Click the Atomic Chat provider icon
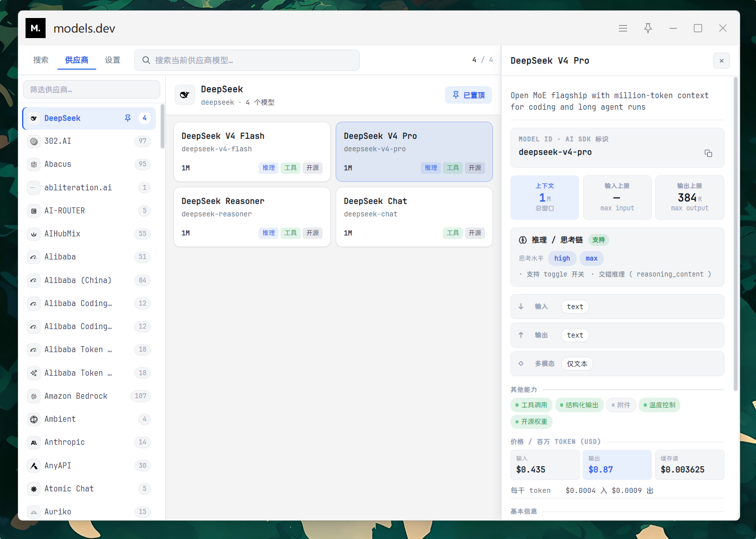Viewport: 756px width, 539px height. (x=34, y=489)
